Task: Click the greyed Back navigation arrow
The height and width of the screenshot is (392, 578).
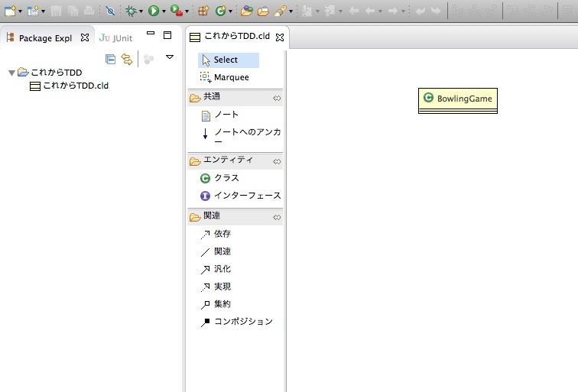Action: [370, 11]
